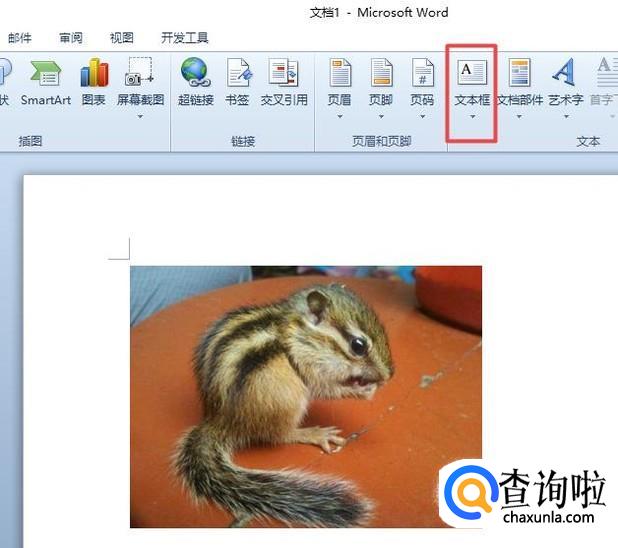Expand the 文档部件 quick parts dropdown arrow
Screen dimensions: 618x548
(519, 117)
